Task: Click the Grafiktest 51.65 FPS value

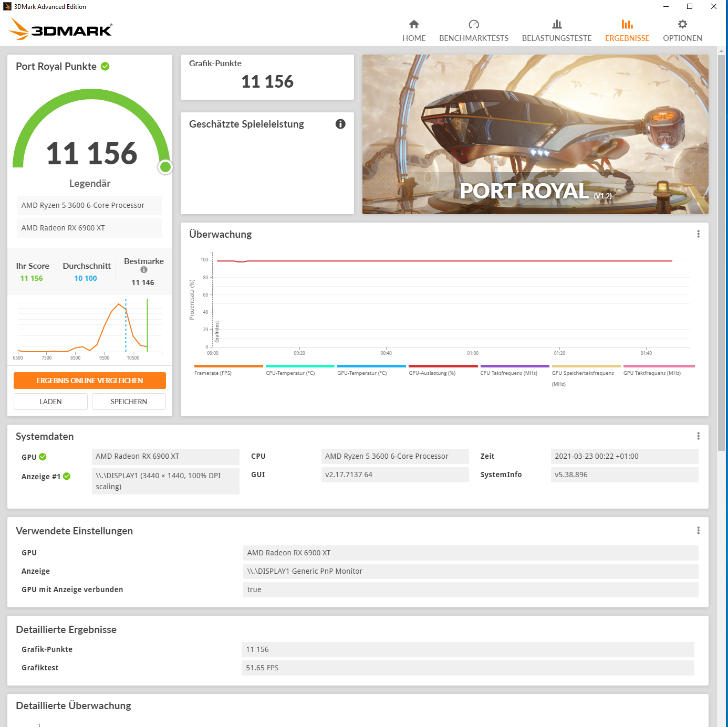Action: coord(468,668)
